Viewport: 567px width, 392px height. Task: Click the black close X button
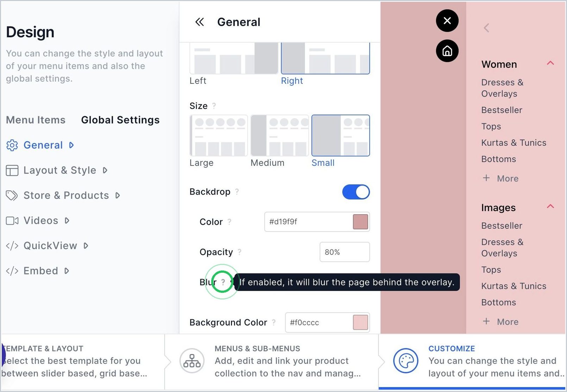click(x=447, y=21)
